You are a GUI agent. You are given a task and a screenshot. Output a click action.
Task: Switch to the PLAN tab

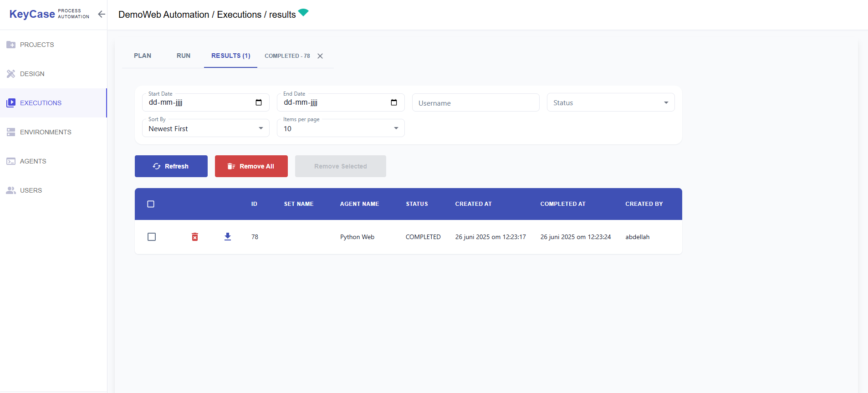click(143, 56)
